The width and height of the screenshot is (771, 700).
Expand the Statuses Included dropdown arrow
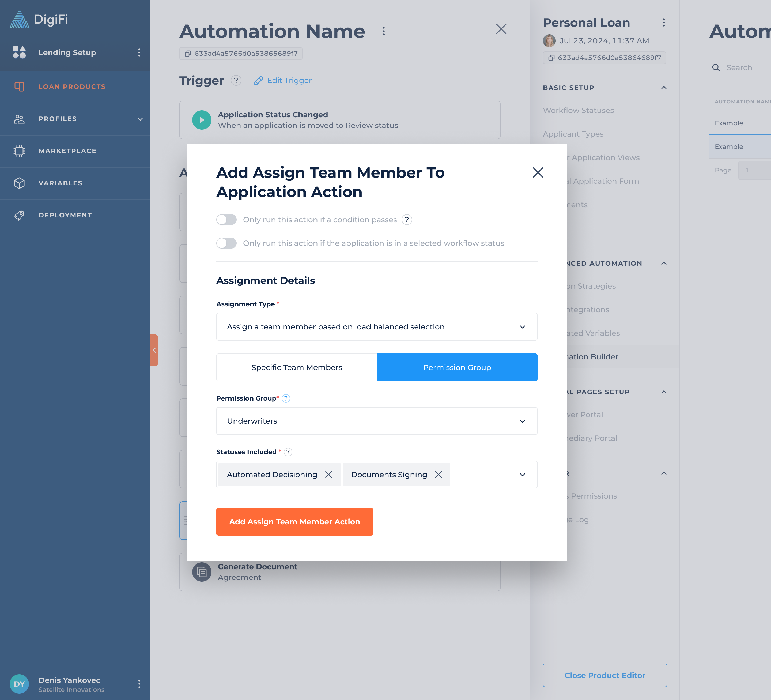coord(522,474)
